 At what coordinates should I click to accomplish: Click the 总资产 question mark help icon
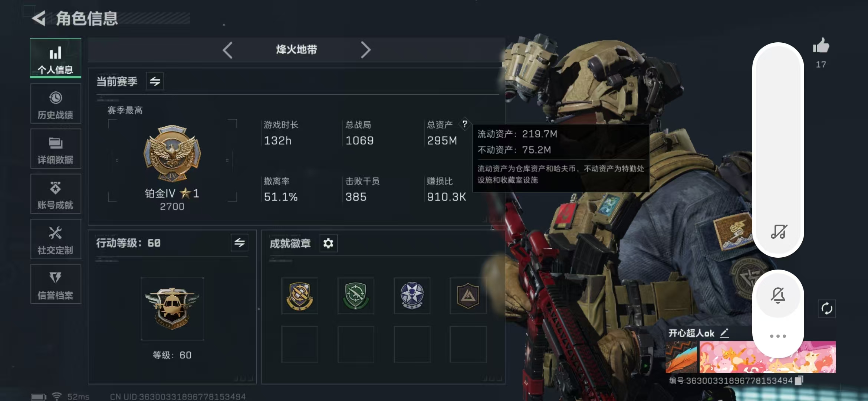click(465, 124)
